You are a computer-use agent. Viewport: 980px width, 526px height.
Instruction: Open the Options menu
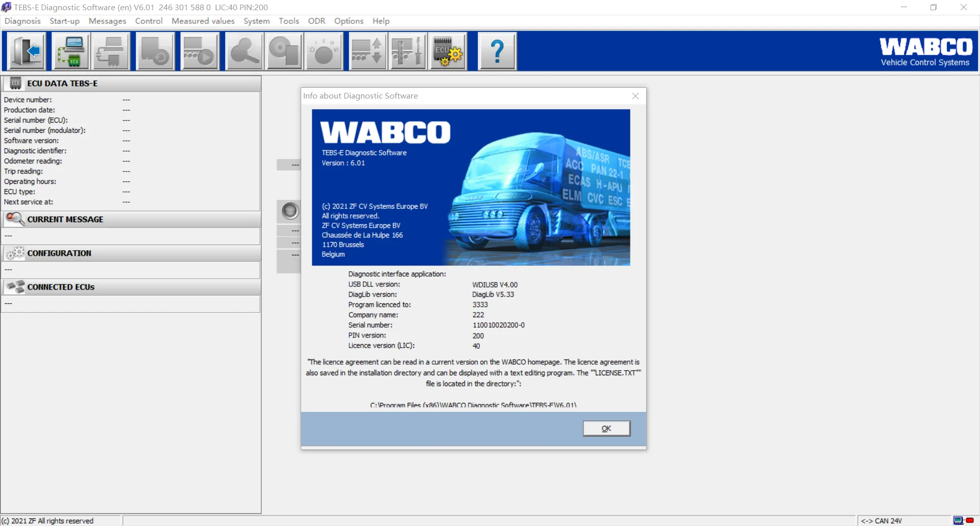pos(349,21)
